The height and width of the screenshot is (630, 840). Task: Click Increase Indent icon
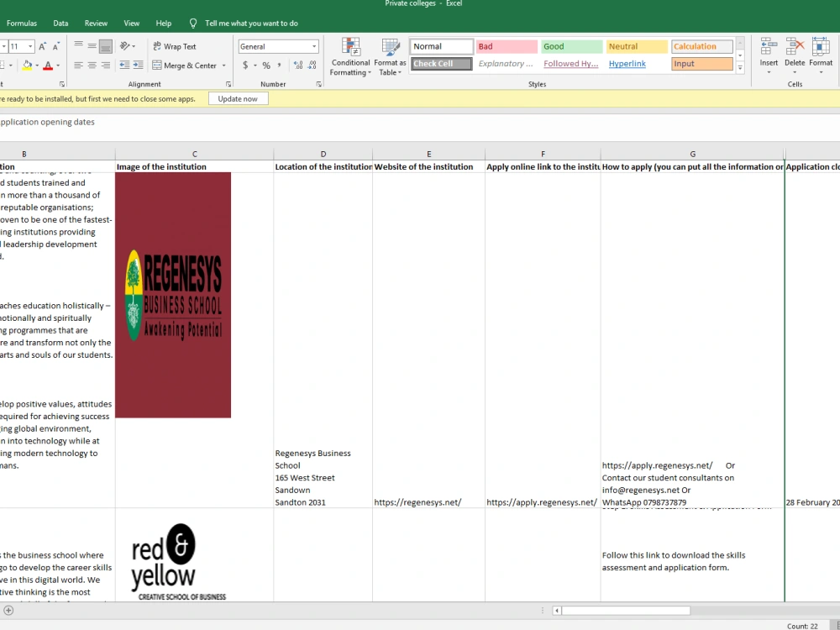139,66
